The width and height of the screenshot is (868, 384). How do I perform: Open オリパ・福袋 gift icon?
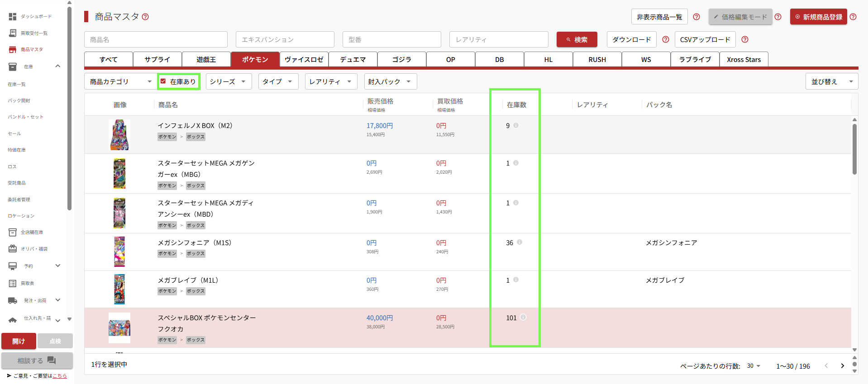[13, 249]
